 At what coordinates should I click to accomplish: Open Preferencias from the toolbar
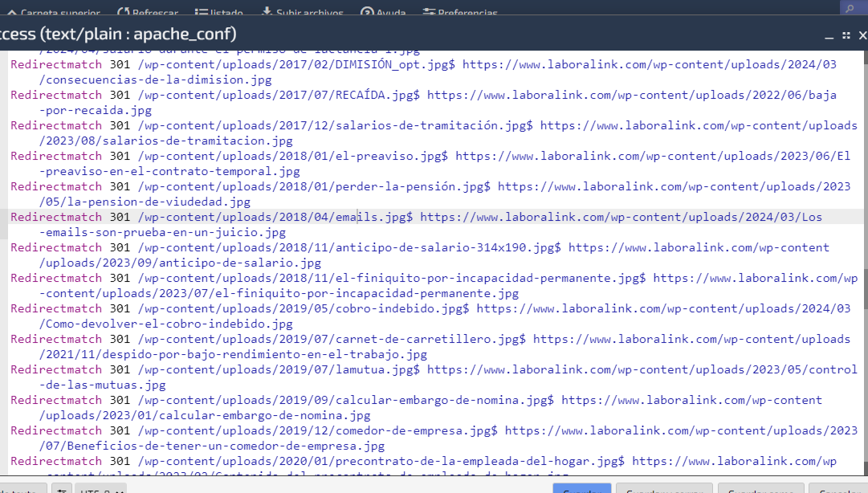[x=460, y=12]
